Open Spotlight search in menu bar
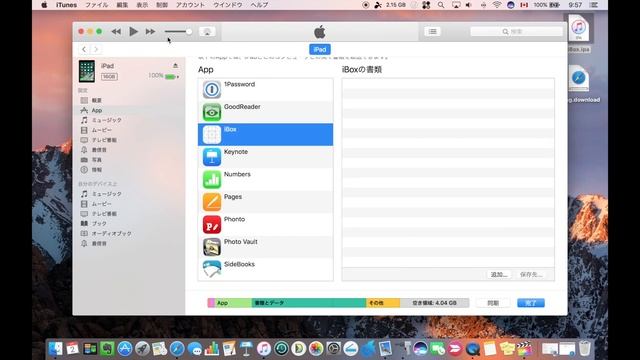This screenshot has width=640, height=360. coord(441,5)
